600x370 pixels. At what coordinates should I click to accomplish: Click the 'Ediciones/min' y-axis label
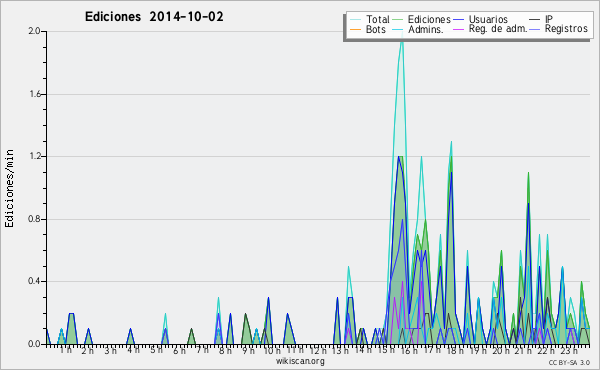[9, 188]
